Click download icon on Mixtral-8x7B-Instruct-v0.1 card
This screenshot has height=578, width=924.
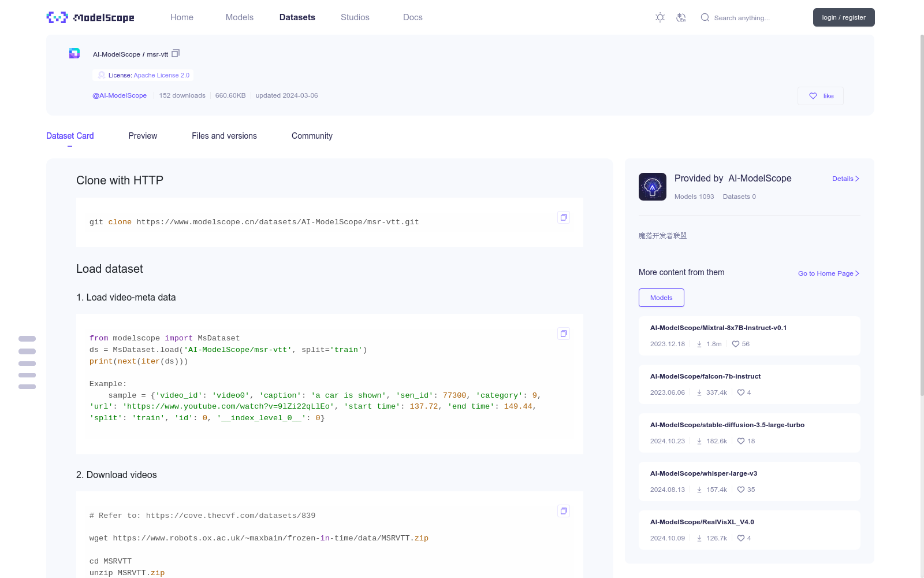click(699, 344)
